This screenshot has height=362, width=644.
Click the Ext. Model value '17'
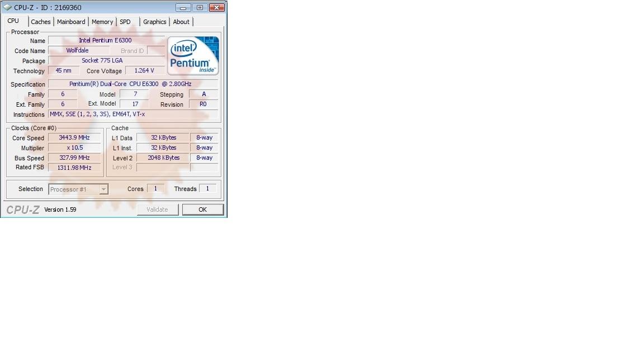pos(134,104)
